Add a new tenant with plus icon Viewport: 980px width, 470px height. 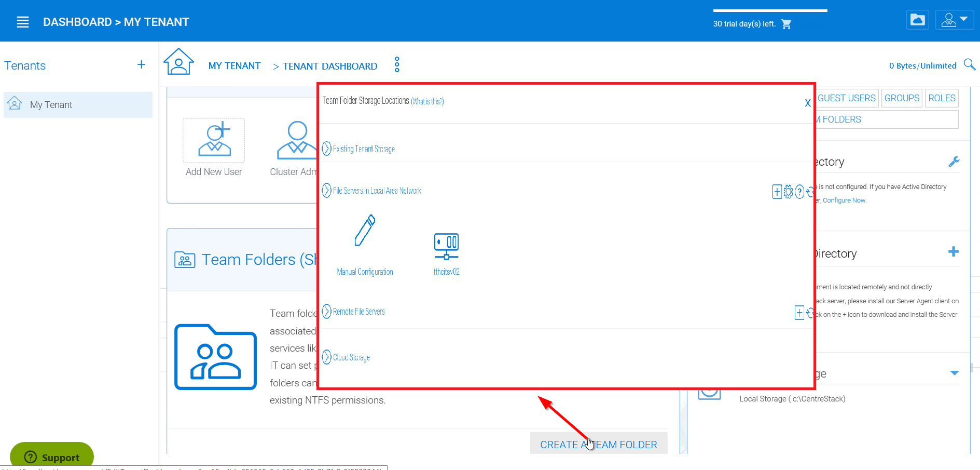141,64
